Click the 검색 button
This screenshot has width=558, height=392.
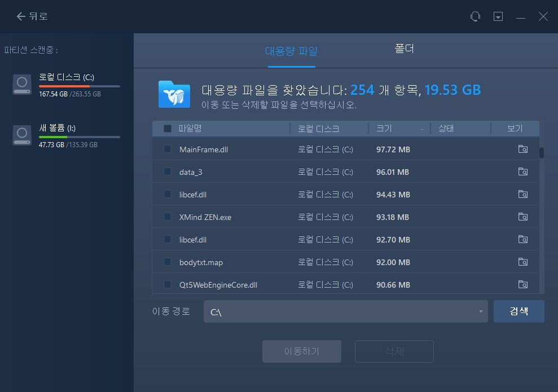(x=519, y=311)
